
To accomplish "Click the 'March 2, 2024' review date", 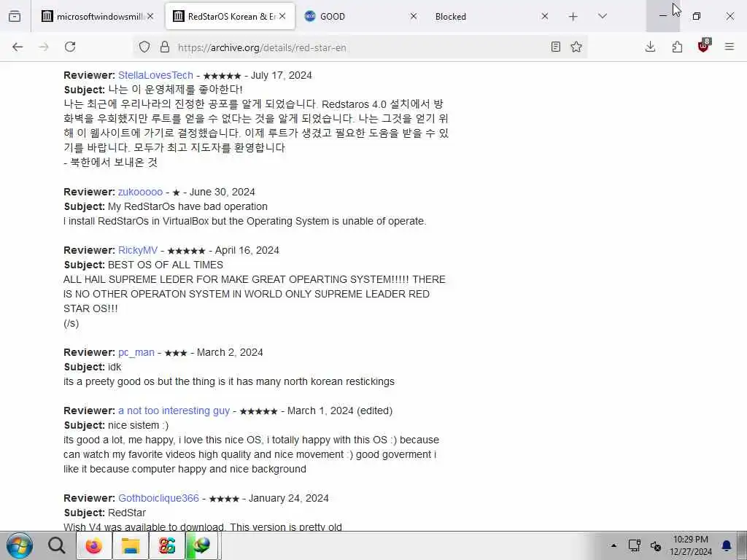I will coord(230,352).
